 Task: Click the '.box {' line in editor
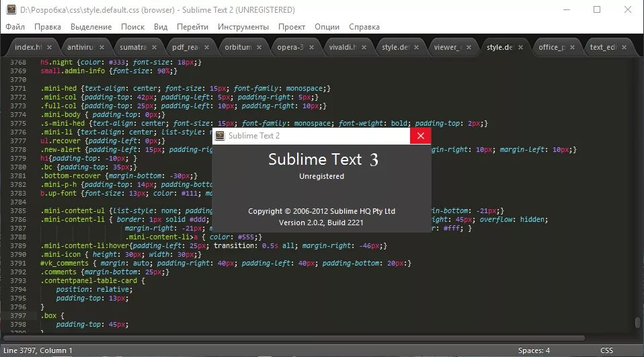52,316
